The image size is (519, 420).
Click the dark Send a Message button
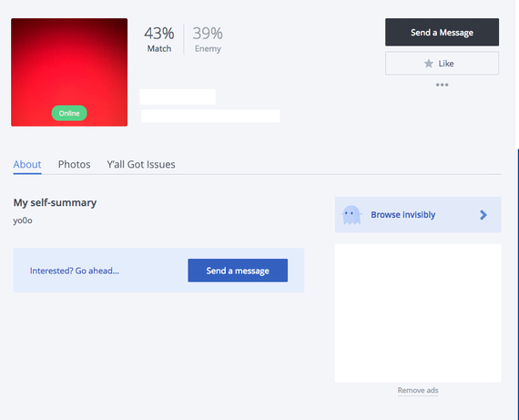(x=442, y=32)
